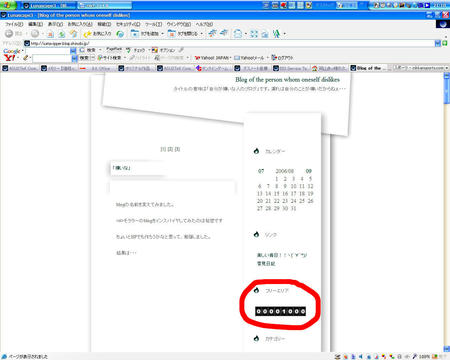Click the Google toolbar Check button
This screenshot has height=360, width=450.
click(136, 50)
